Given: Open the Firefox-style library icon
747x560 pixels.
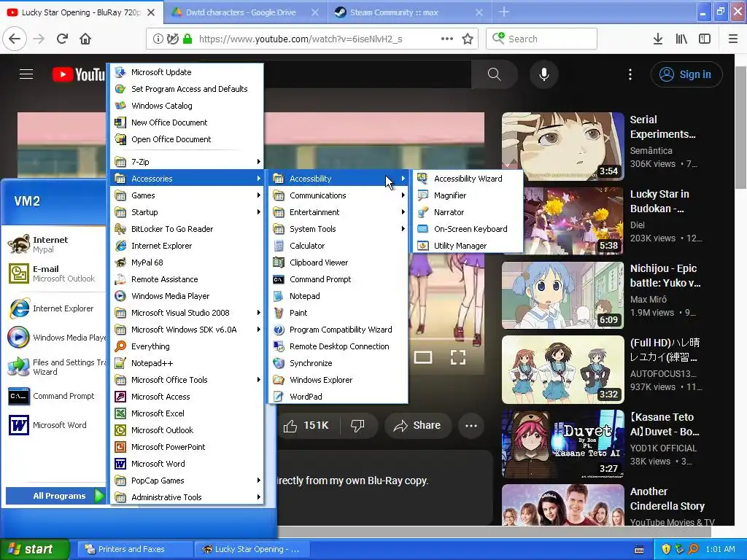Looking at the screenshot, I should 681,39.
